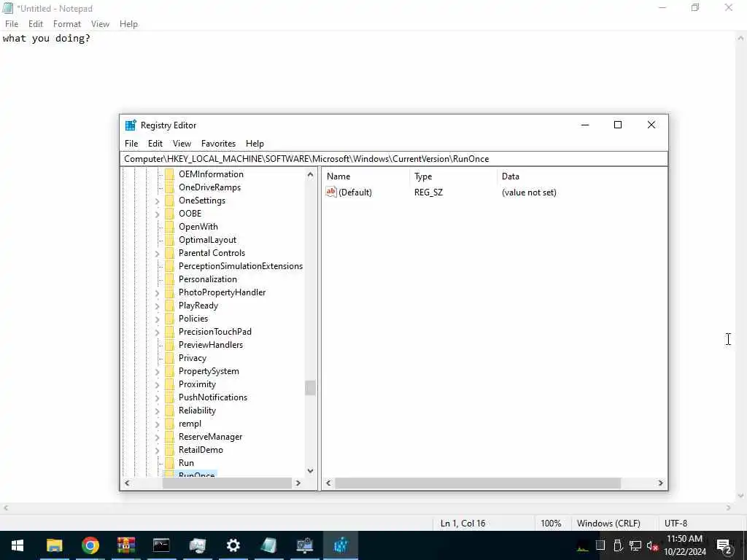The image size is (747, 560).
Task: Click the Notepad text area with the "what you doing?" line
Action: (x=368, y=267)
